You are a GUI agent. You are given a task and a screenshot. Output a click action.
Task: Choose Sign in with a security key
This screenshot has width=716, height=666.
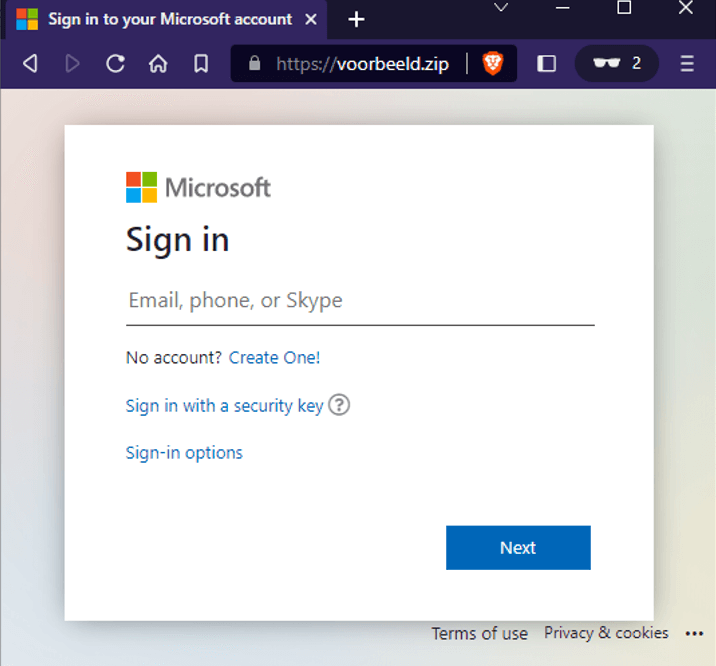coord(224,405)
